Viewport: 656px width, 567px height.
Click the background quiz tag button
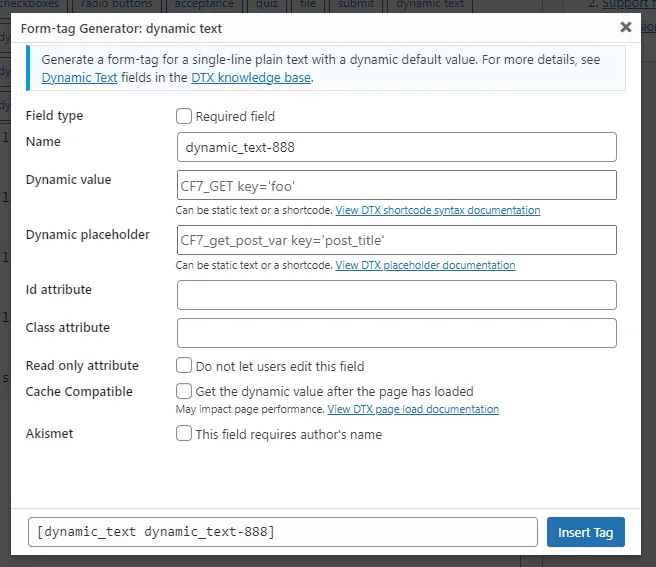[267, 5]
